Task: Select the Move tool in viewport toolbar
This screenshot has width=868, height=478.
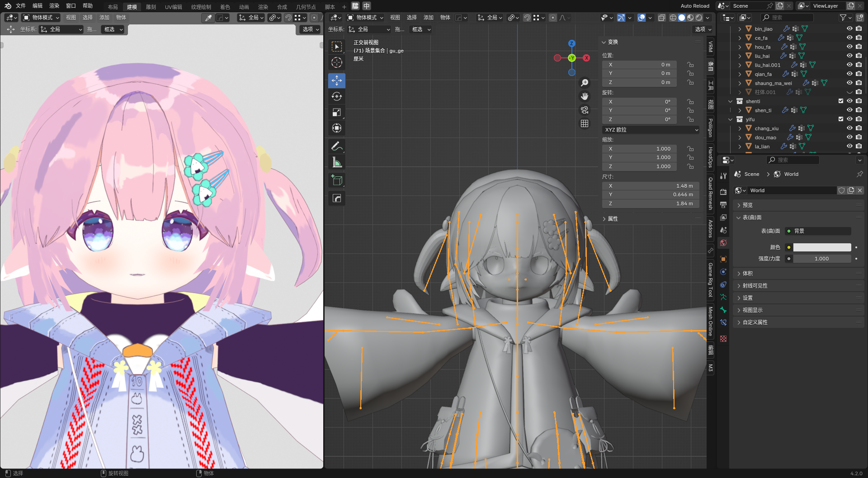Action: click(336, 80)
